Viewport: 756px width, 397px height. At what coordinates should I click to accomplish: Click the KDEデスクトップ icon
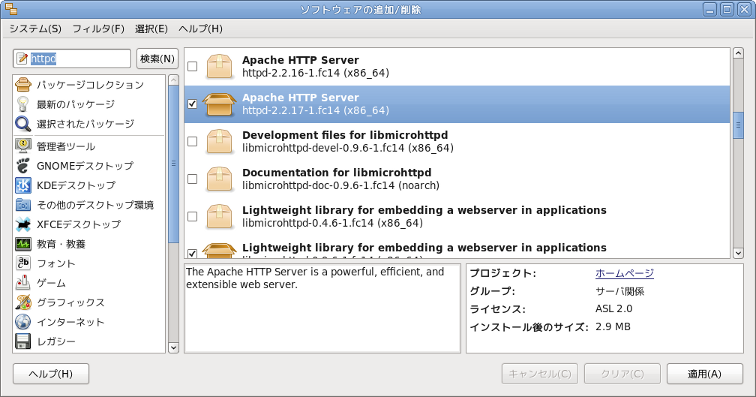(23, 185)
